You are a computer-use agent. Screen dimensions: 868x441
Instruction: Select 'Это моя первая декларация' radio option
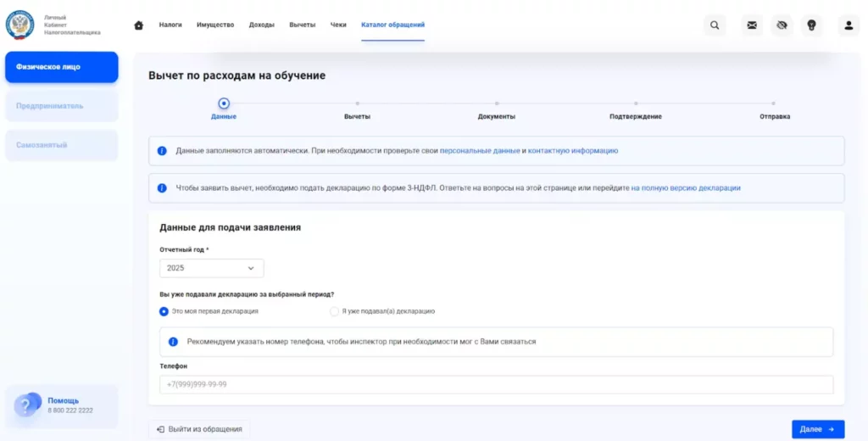[164, 311]
